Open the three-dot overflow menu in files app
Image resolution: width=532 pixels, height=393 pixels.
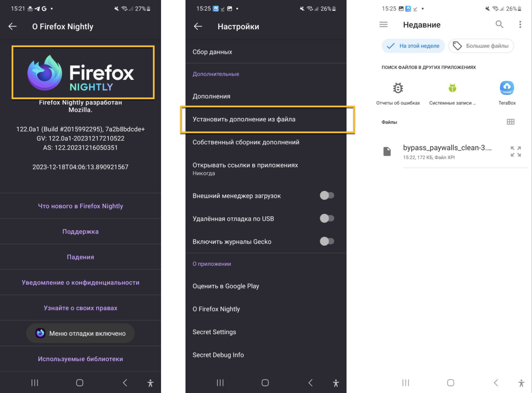(x=520, y=24)
